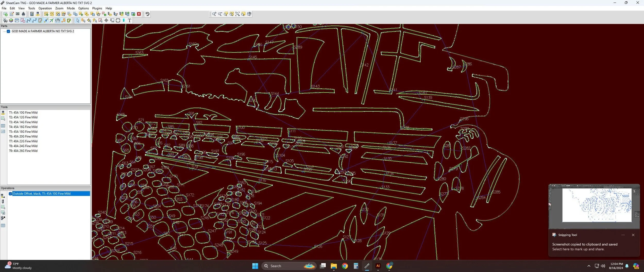Click the Edit start points 'S' cursor icon
Image resolution: width=644 pixels, height=272 pixels.
[x=83, y=20]
